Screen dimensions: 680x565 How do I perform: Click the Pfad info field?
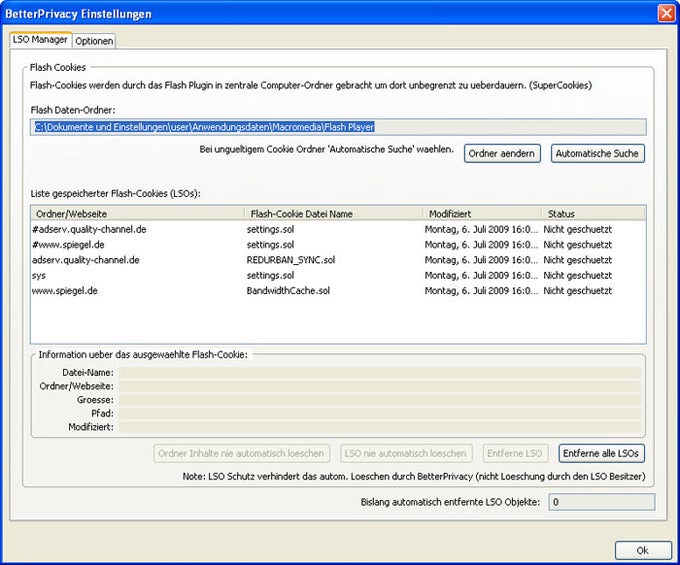point(380,414)
